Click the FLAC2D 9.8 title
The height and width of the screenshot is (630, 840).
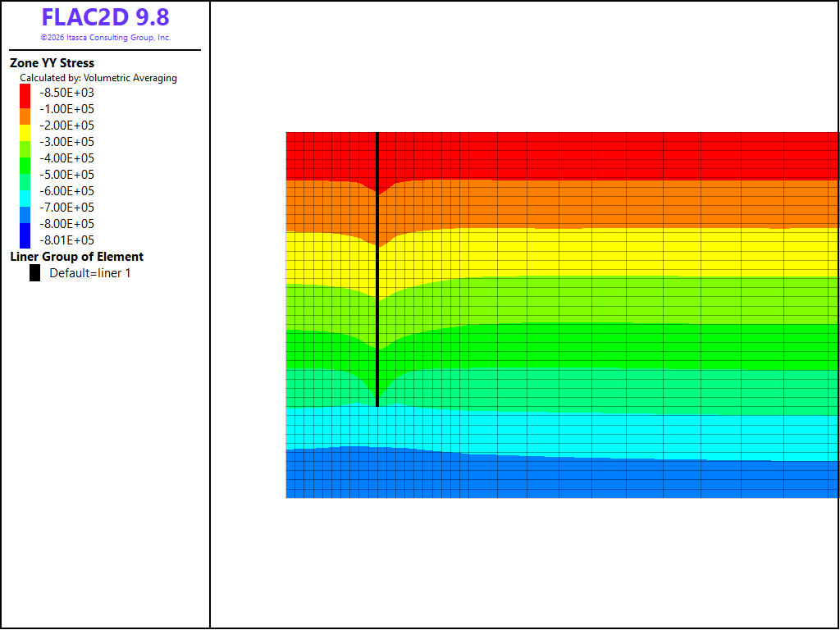tap(106, 17)
